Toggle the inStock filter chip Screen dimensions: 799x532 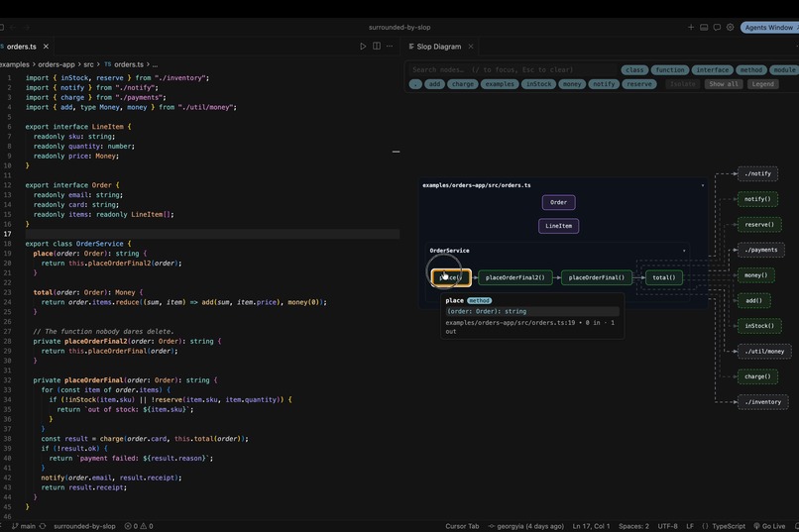[x=538, y=84]
